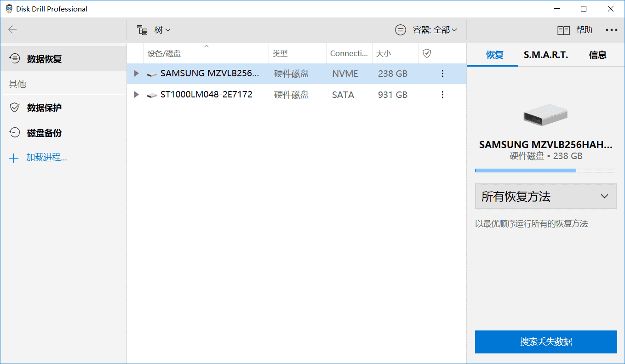Click the 帮助 help icon
Viewport: 625px width, 364px height.
[x=563, y=30]
